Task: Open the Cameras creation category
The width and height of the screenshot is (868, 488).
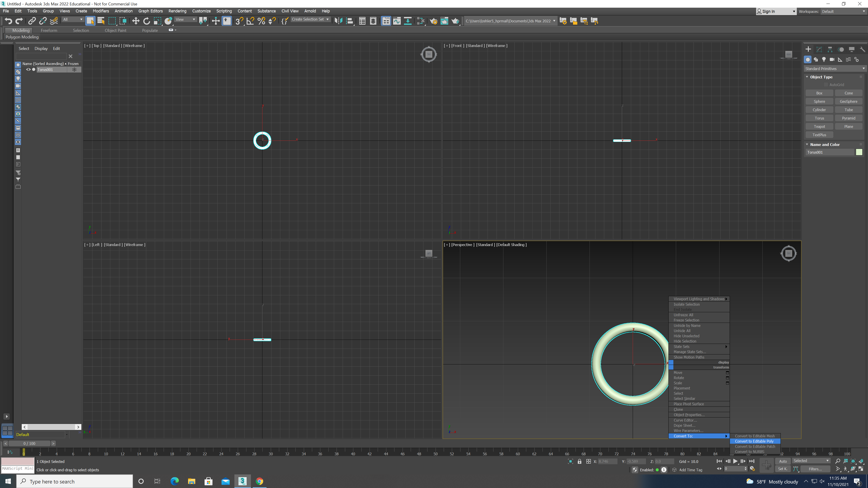Action: tap(832, 59)
